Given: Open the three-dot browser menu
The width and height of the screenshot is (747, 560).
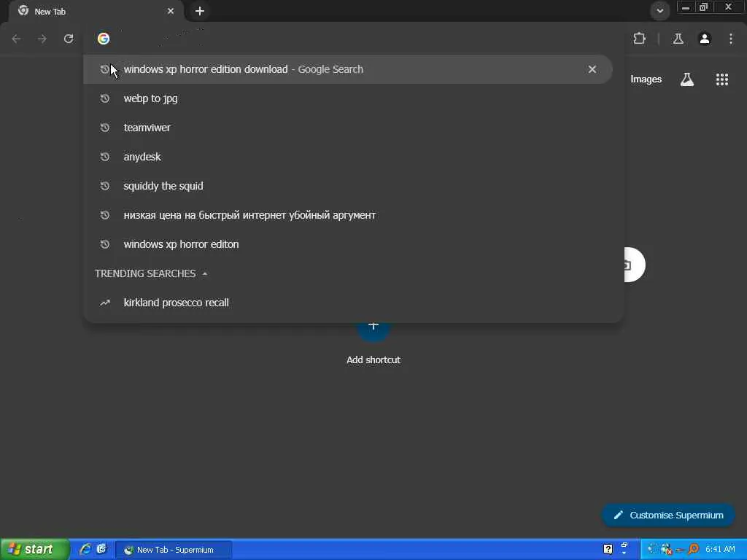Looking at the screenshot, I should (x=731, y=39).
